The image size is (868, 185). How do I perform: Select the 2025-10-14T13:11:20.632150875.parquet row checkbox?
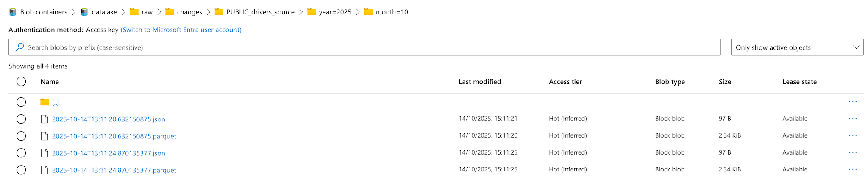21,136
